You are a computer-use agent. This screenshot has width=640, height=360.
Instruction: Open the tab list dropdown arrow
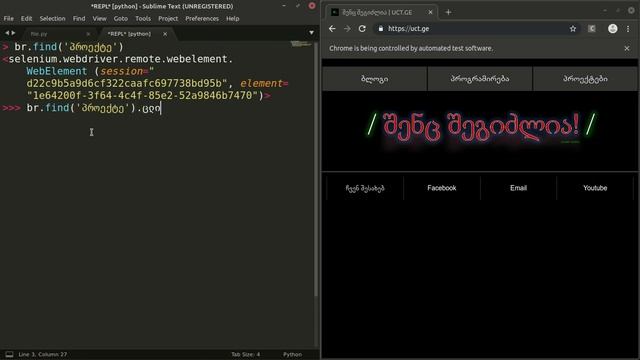tap(311, 33)
